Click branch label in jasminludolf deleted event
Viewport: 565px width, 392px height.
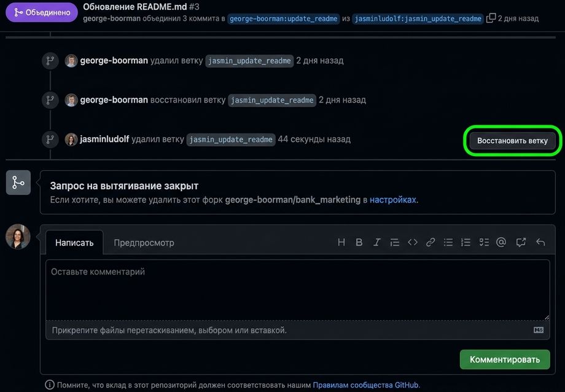coord(231,139)
